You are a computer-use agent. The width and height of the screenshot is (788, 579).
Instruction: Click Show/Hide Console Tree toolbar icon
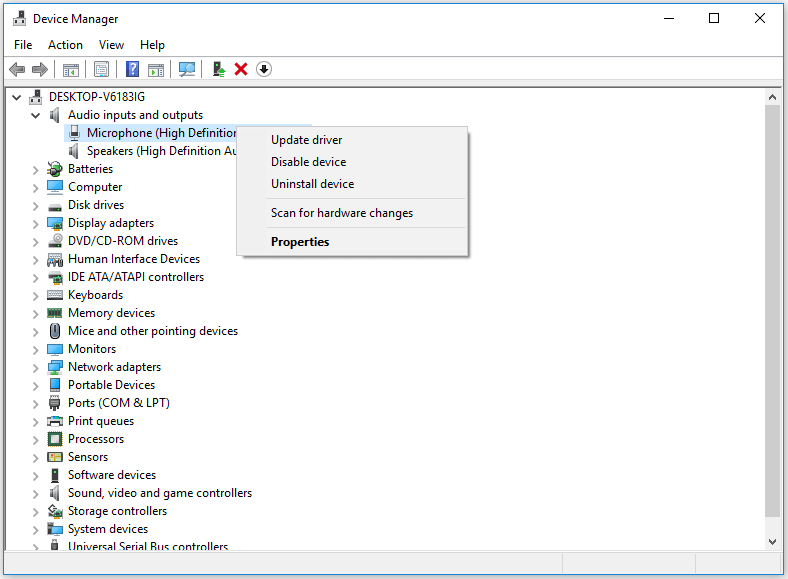(71, 69)
